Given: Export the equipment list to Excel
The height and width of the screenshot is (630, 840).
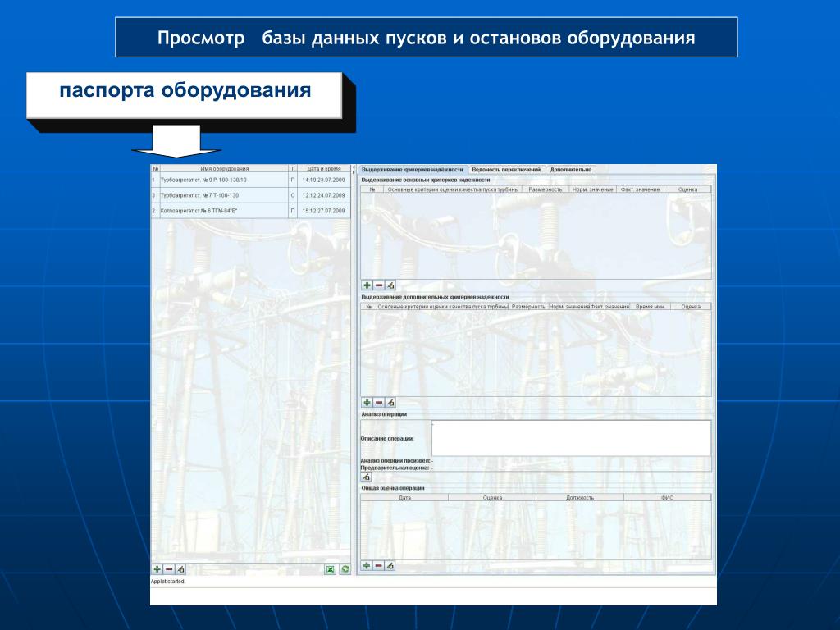Looking at the screenshot, I should tap(331, 569).
